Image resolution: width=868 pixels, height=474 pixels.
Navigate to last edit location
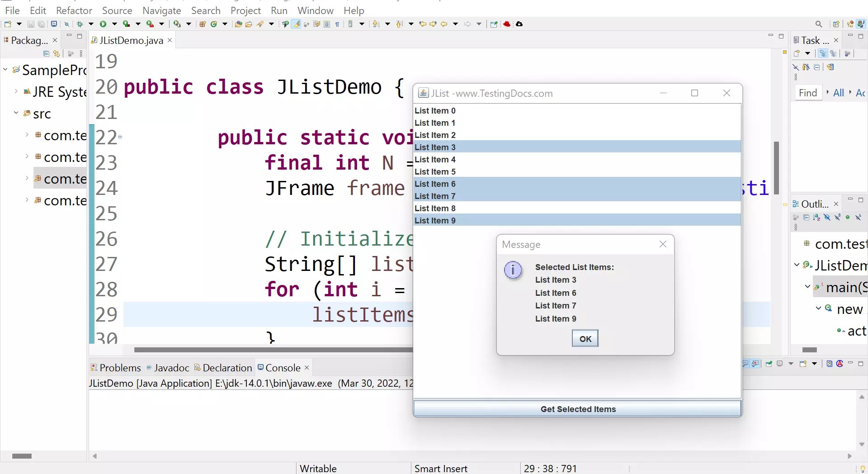tap(423, 24)
